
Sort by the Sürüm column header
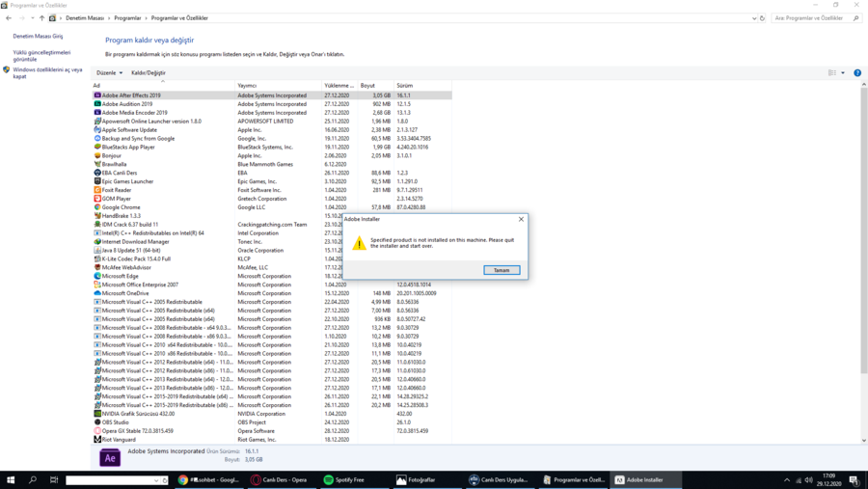click(x=422, y=85)
